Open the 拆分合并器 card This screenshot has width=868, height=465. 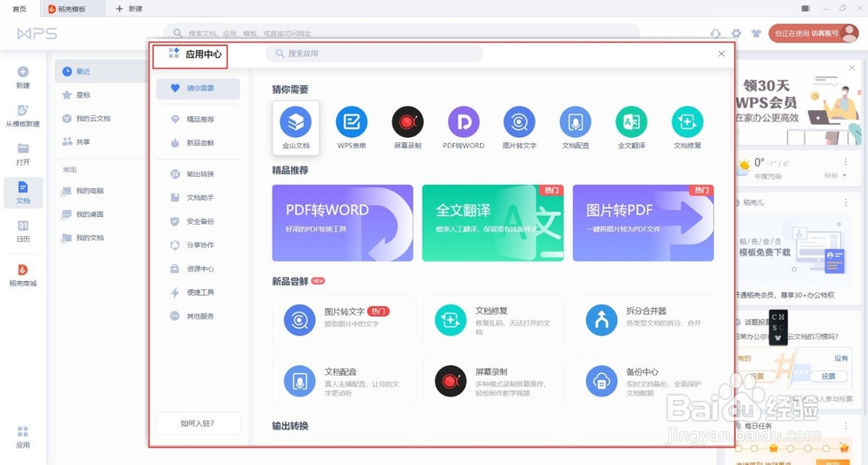click(644, 320)
